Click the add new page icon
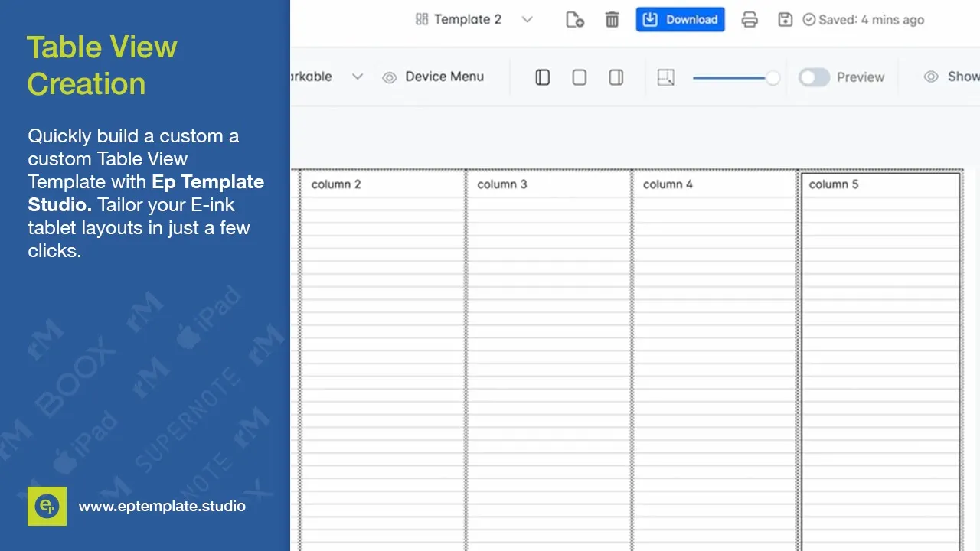 575,20
